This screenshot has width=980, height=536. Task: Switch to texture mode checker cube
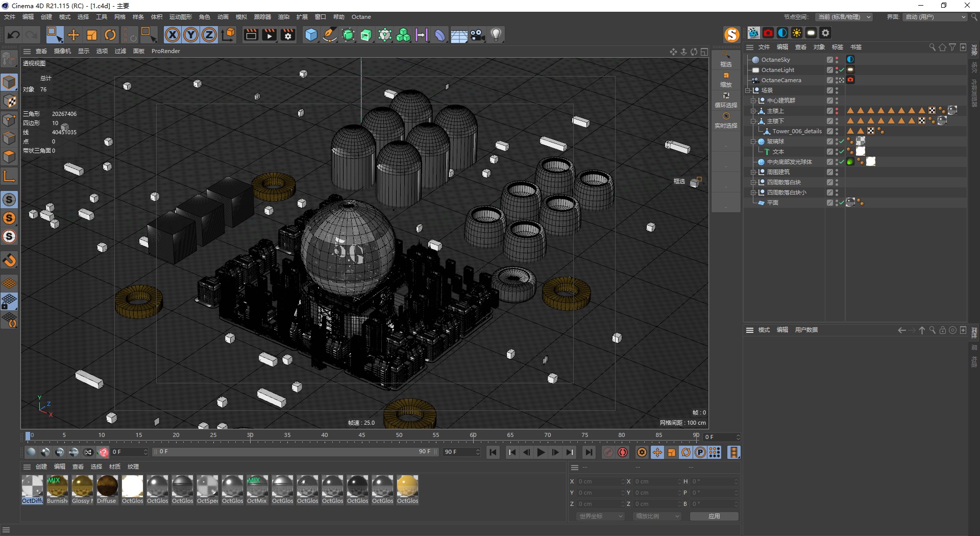coord(9,101)
